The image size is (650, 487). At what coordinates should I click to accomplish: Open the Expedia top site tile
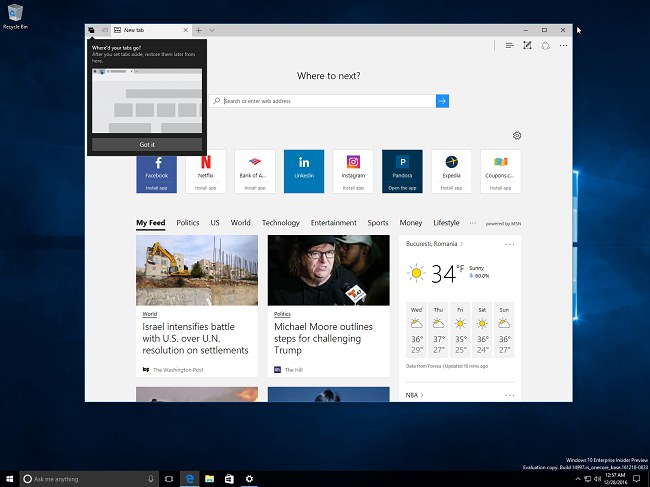[x=451, y=171]
